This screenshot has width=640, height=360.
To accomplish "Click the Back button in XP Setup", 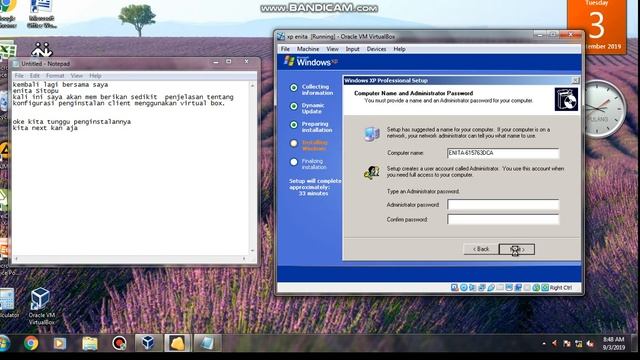I will (x=481, y=249).
